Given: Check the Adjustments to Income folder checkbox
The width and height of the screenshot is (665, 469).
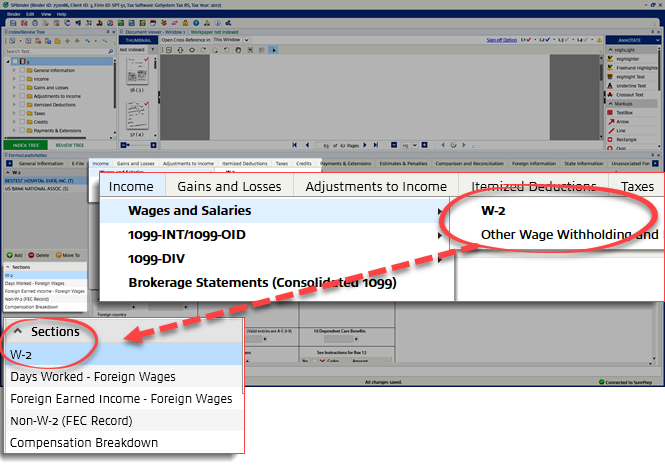Looking at the screenshot, I should pyautogui.click(x=22, y=96).
